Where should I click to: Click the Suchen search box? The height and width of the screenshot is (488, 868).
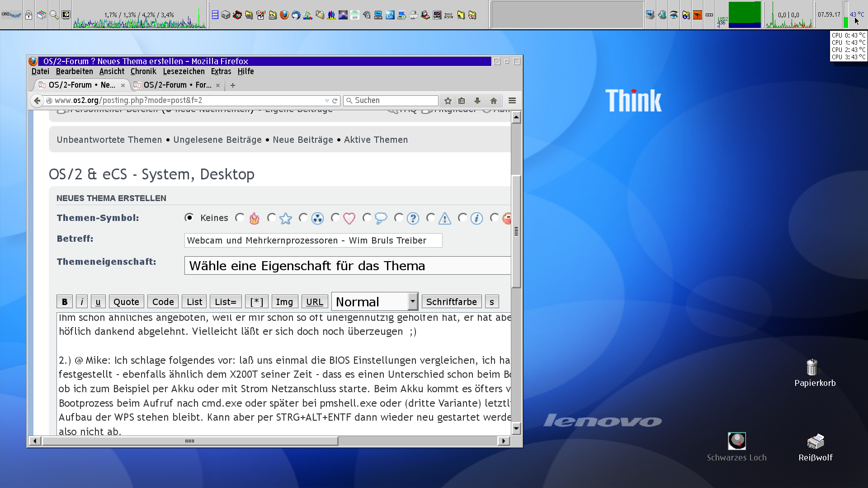tap(391, 100)
